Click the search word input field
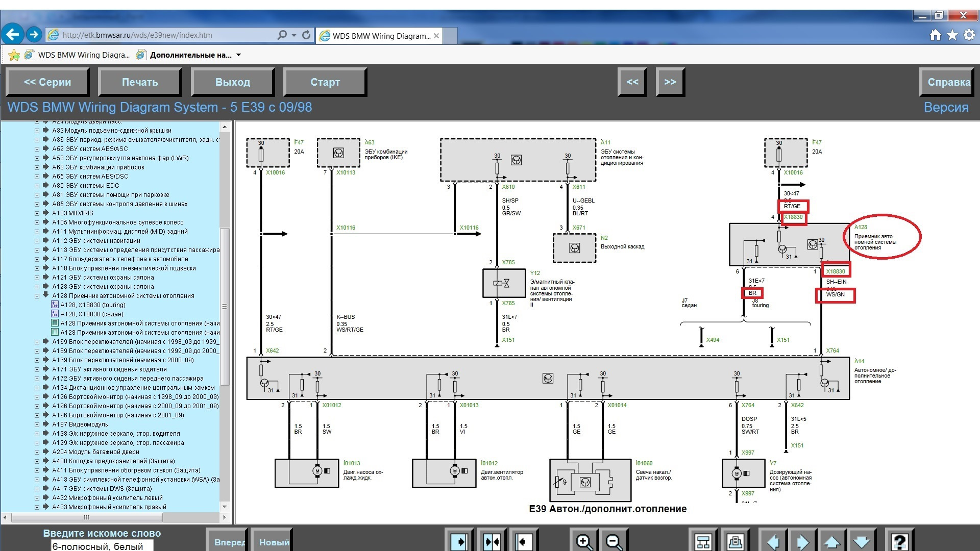Screen dimensions: 980x551 pyautogui.click(x=102, y=546)
